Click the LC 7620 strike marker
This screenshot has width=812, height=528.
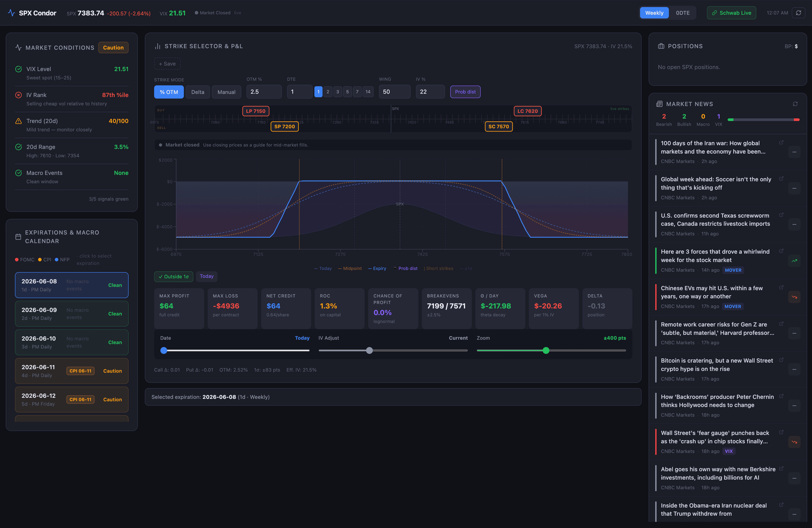click(x=528, y=111)
